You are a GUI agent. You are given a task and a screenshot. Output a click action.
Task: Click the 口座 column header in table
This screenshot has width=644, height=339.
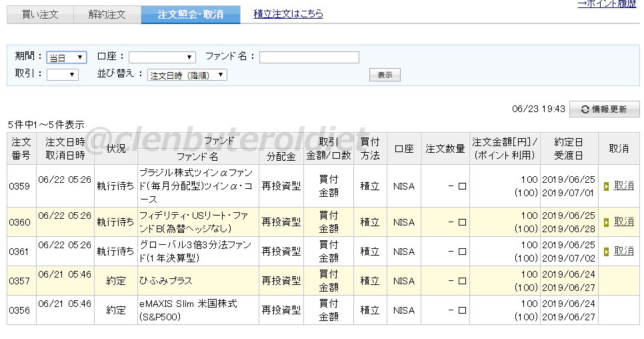pos(404,149)
